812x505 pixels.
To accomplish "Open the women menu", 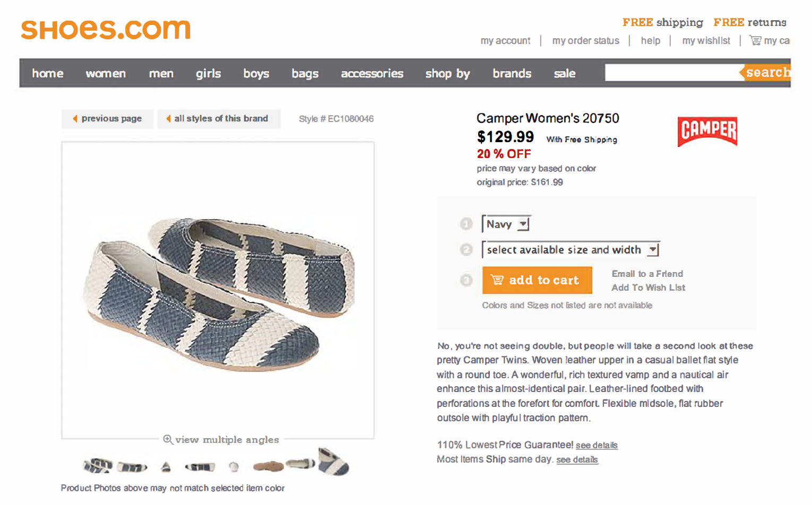I will pos(106,73).
